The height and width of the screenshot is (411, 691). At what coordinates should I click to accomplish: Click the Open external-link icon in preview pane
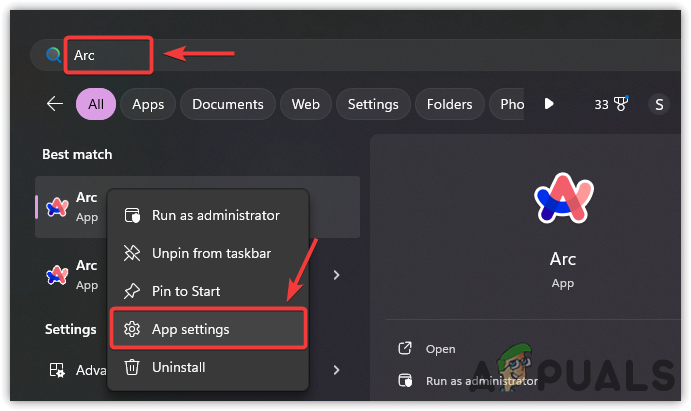pyautogui.click(x=405, y=348)
